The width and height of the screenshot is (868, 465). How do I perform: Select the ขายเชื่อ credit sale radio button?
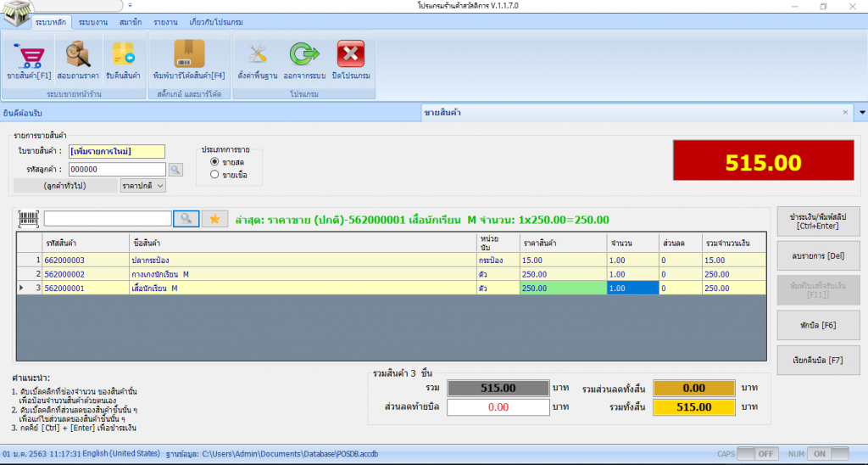(x=214, y=175)
